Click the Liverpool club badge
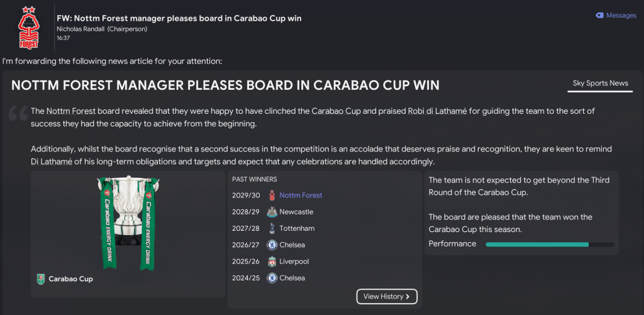Image resolution: width=644 pixels, height=315 pixels. tap(272, 261)
